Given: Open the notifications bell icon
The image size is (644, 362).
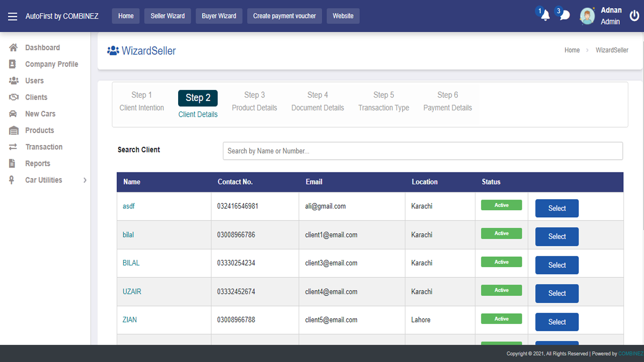Looking at the screenshot, I should point(545,16).
